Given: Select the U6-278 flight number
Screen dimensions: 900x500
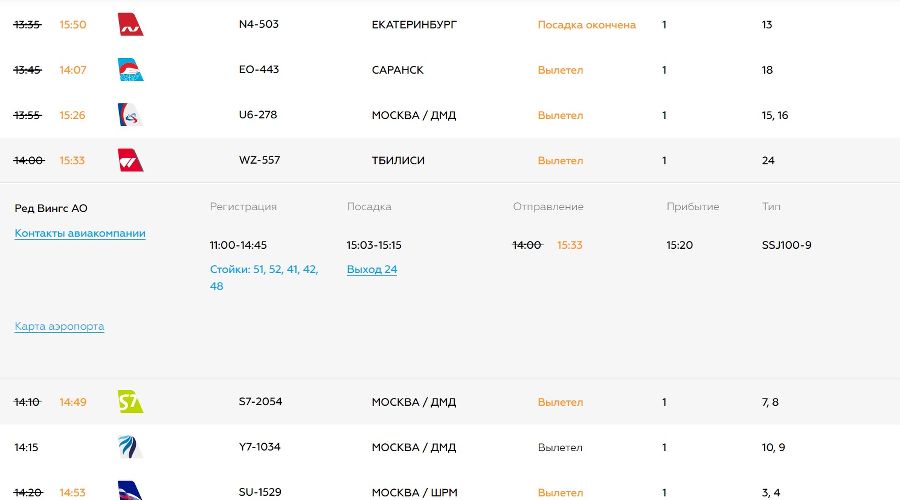Looking at the screenshot, I should [x=258, y=115].
